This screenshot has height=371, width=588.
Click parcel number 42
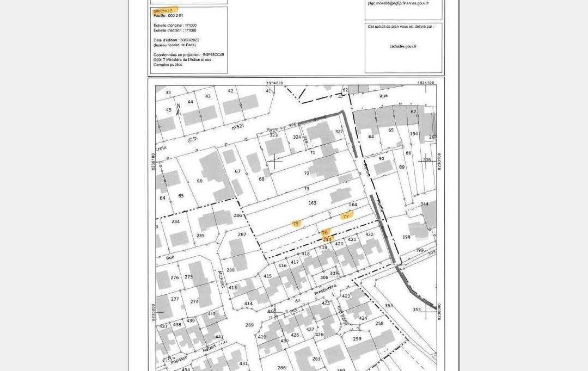pyautogui.click(x=231, y=91)
